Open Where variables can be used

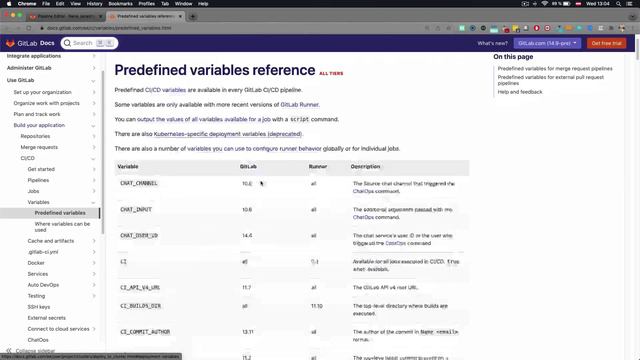[62, 227]
